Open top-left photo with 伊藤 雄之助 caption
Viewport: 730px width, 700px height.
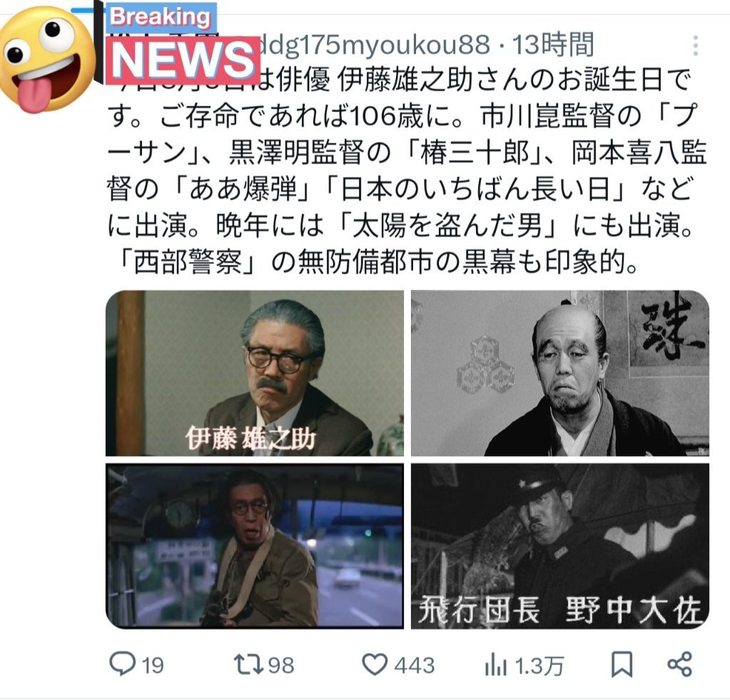(255, 373)
